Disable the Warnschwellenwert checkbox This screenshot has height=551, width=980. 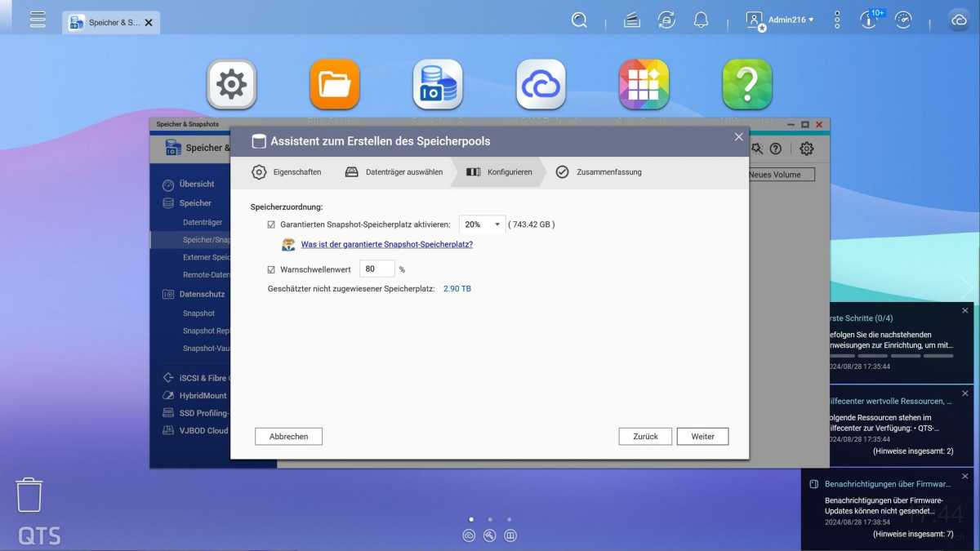point(271,269)
